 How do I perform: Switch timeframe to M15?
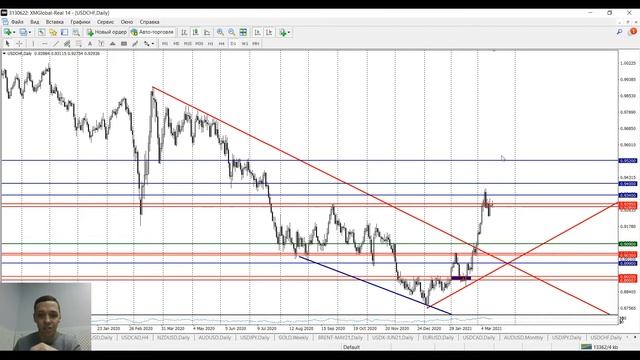coord(188,43)
